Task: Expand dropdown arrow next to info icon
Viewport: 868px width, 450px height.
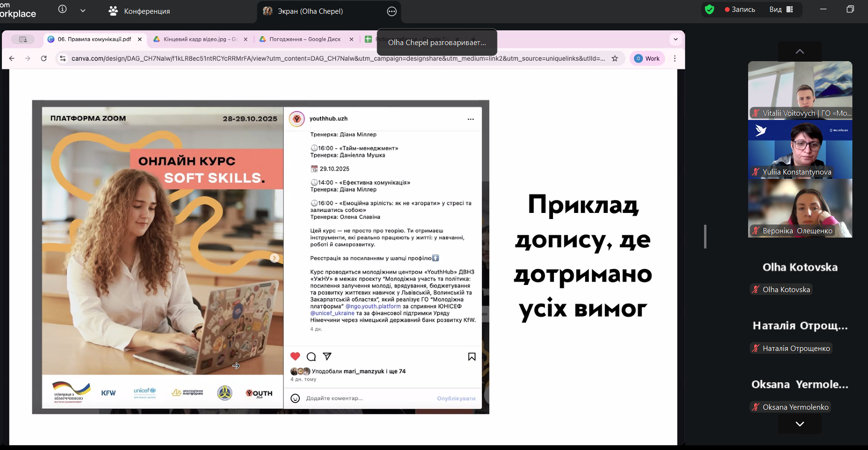Action: (x=83, y=10)
